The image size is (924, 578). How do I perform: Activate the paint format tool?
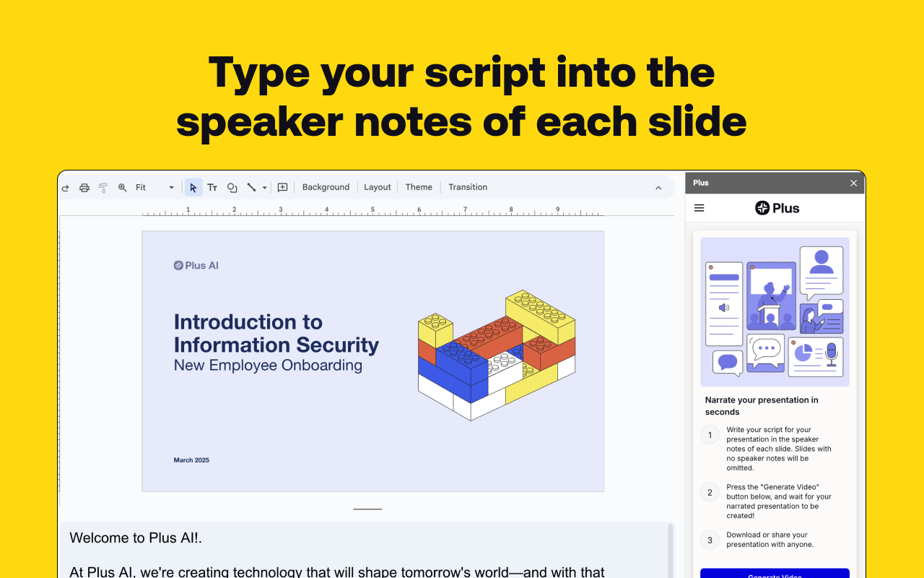click(x=103, y=187)
